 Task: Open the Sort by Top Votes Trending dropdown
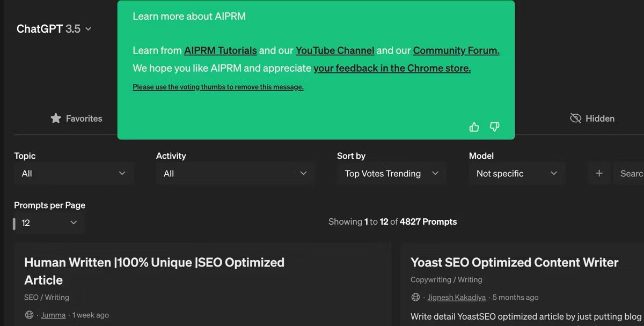(x=392, y=173)
